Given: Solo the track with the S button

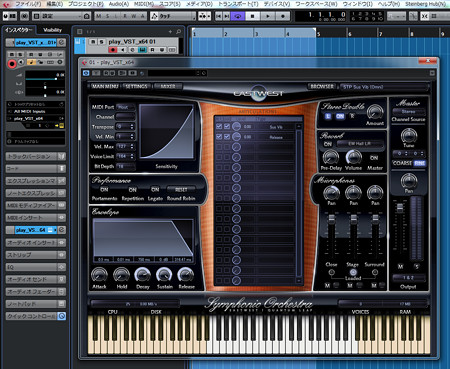Looking at the screenshot, I should tap(102, 42).
